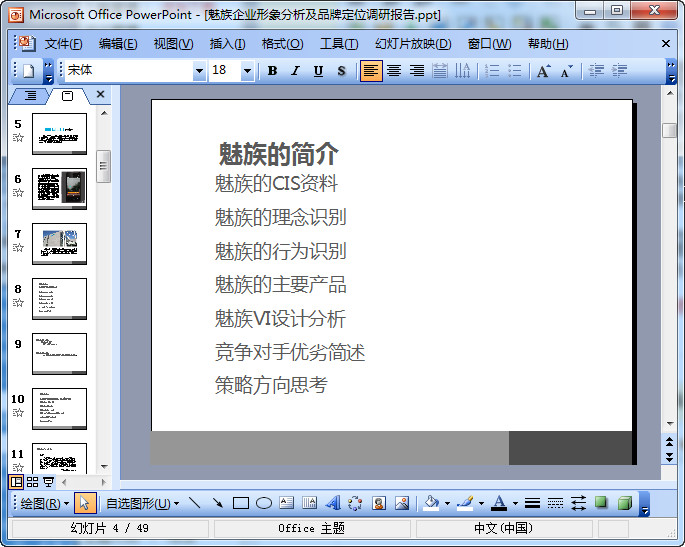
Task: Toggle text shadow formatting
Action: click(x=342, y=70)
